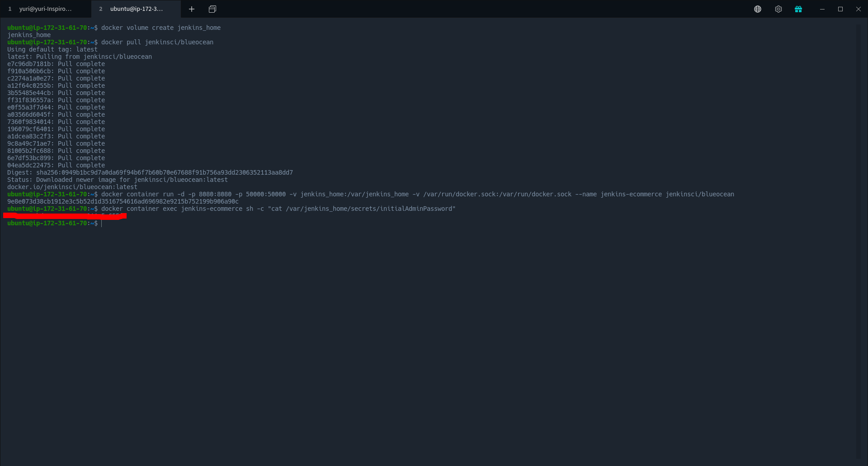The height and width of the screenshot is (466, 868).
Task: Click the '3b55485e44cb: Pull complete' line
Action: click(x=56, y=93)
